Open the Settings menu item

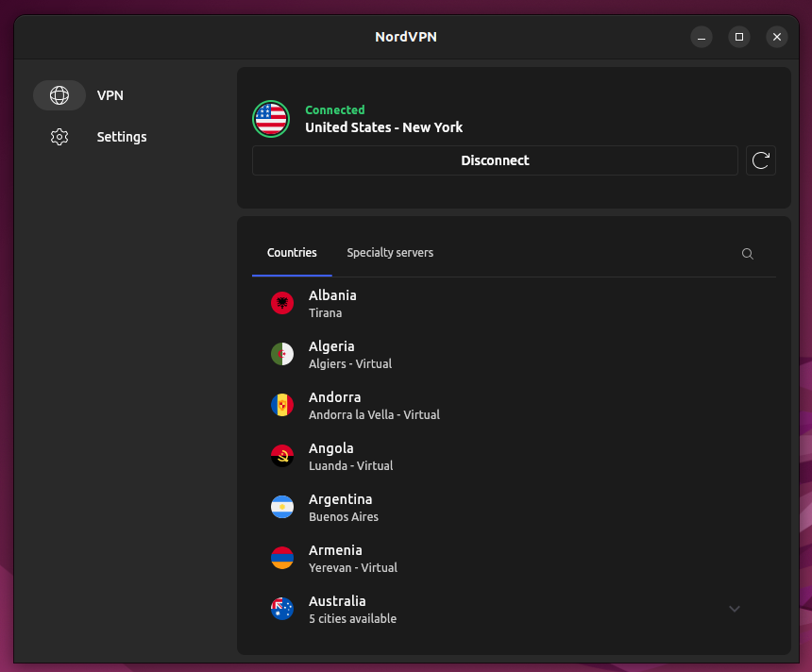click(x=122, y=137)
